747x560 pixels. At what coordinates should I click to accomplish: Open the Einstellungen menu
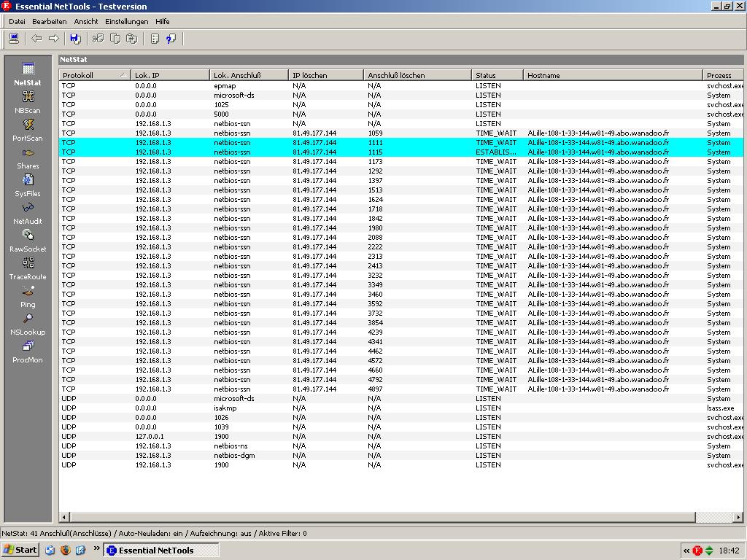tap(126, 22)
